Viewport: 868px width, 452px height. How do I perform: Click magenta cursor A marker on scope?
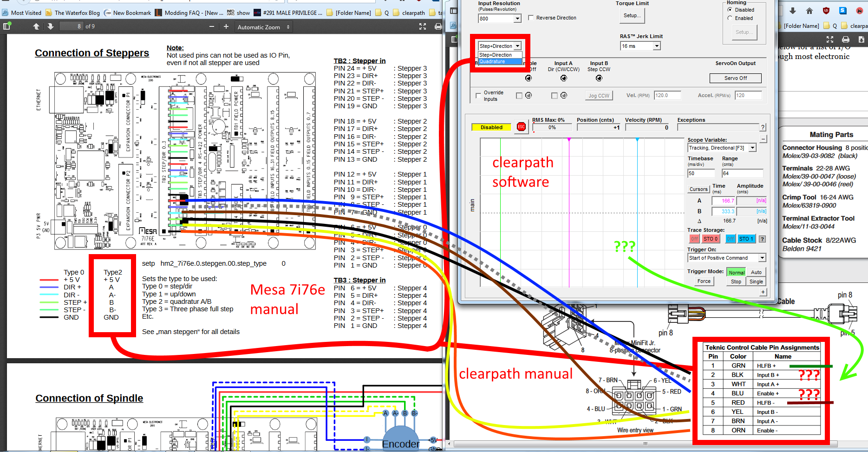point(569,140)
